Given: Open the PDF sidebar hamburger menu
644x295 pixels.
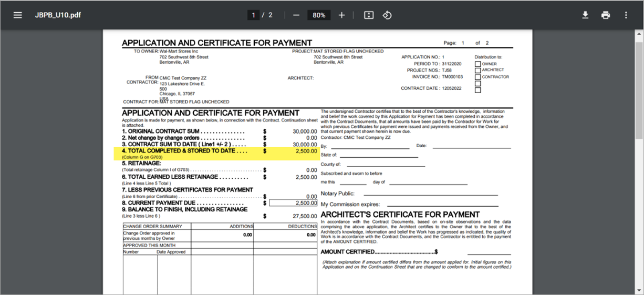Looking at the screenshot, I should coord(18,15).
